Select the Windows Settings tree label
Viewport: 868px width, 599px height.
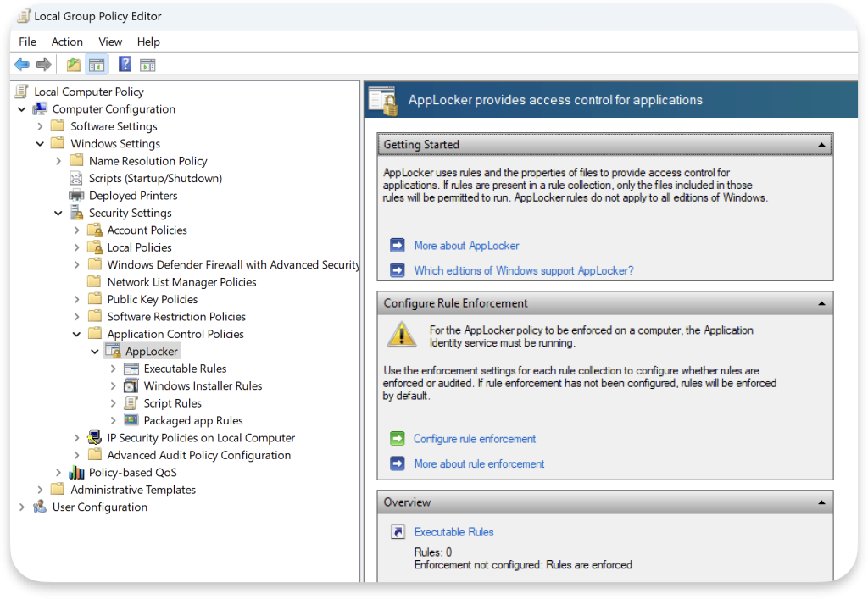[x=115, y=143]
